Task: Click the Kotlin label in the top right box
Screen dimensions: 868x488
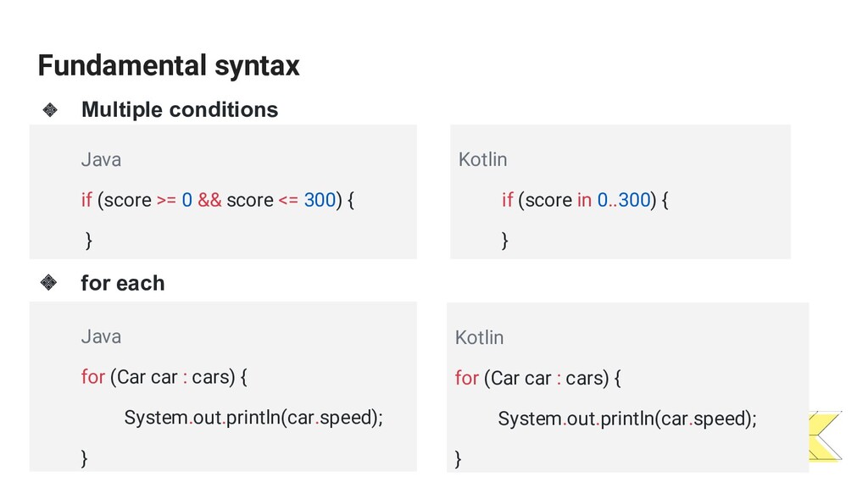Action: tap(482, 159)
